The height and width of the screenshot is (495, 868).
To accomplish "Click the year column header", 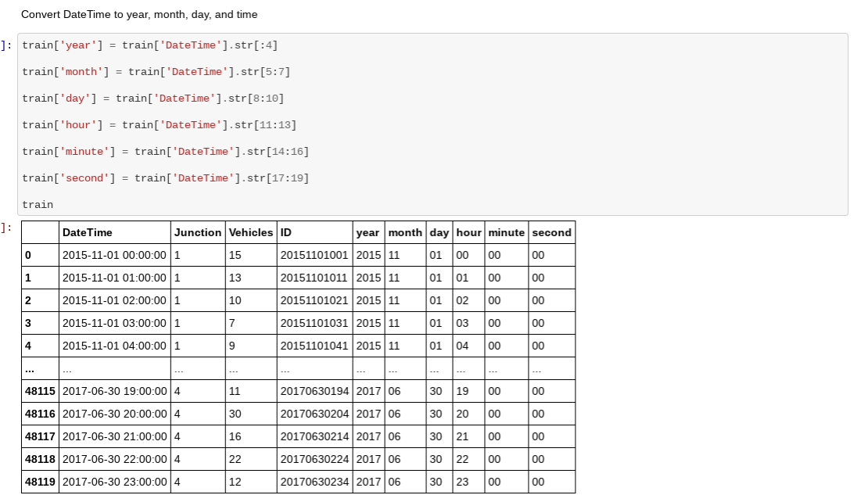I will point(368,232).
